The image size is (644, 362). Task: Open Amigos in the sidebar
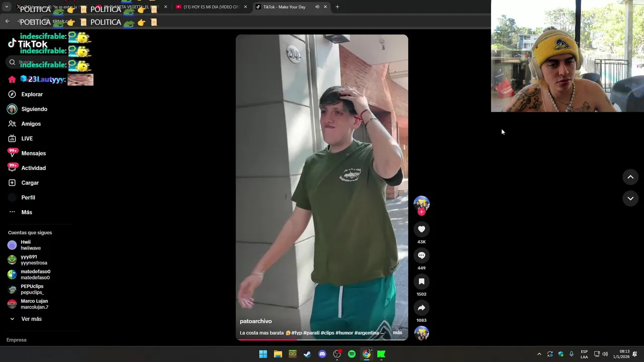[31, 124]
